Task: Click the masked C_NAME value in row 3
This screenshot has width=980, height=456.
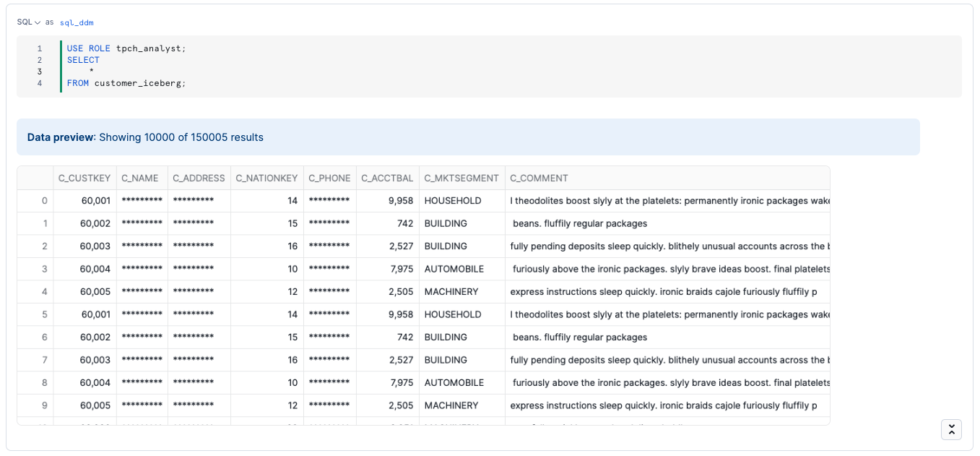Action: pyautogui.click(x=142, y=269)
